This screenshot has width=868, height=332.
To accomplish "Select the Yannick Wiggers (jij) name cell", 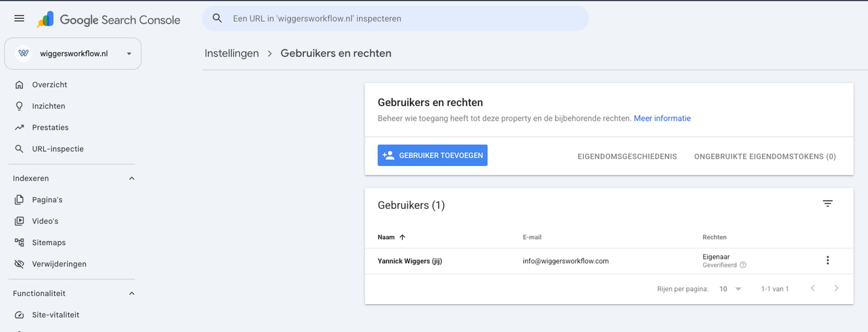I will click(x=410, y=261).
